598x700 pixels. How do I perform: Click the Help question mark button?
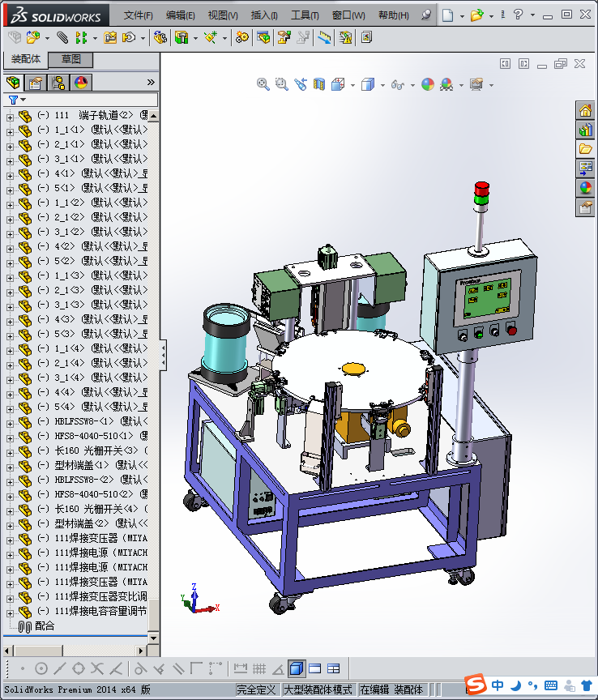coord(518,15)
